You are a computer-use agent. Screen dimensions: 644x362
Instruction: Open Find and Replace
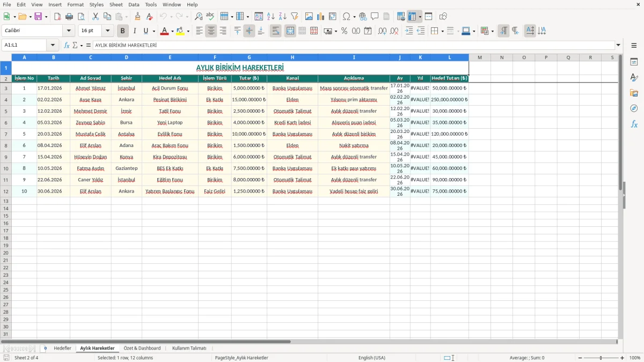tap(199, 17)
